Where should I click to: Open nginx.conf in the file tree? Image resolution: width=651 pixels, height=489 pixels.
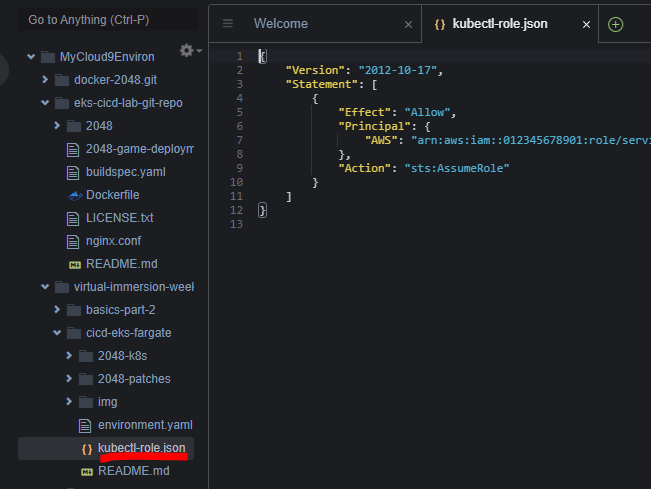(113, 241)
